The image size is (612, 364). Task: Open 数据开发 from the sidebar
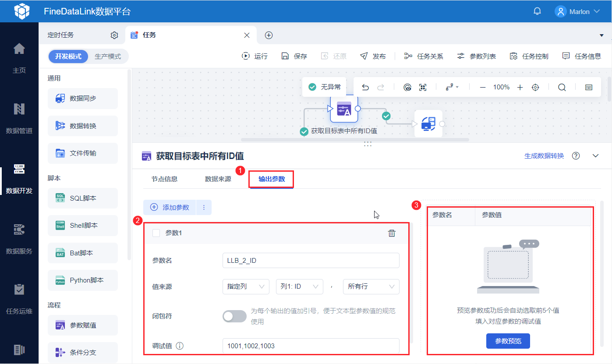coord(19,178)
